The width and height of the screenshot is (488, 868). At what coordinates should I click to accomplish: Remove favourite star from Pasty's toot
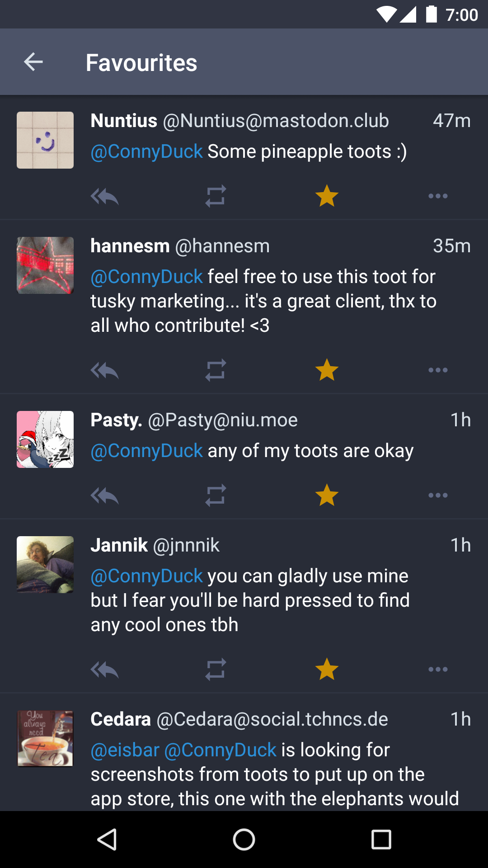click(x=327, y=495)
